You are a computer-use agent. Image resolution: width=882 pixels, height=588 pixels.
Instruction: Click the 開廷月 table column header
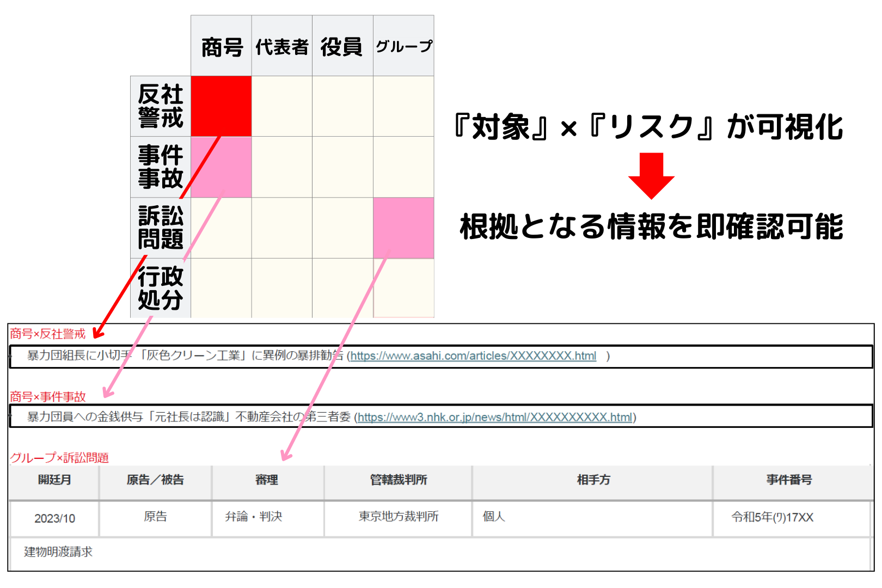coord(54,480)
